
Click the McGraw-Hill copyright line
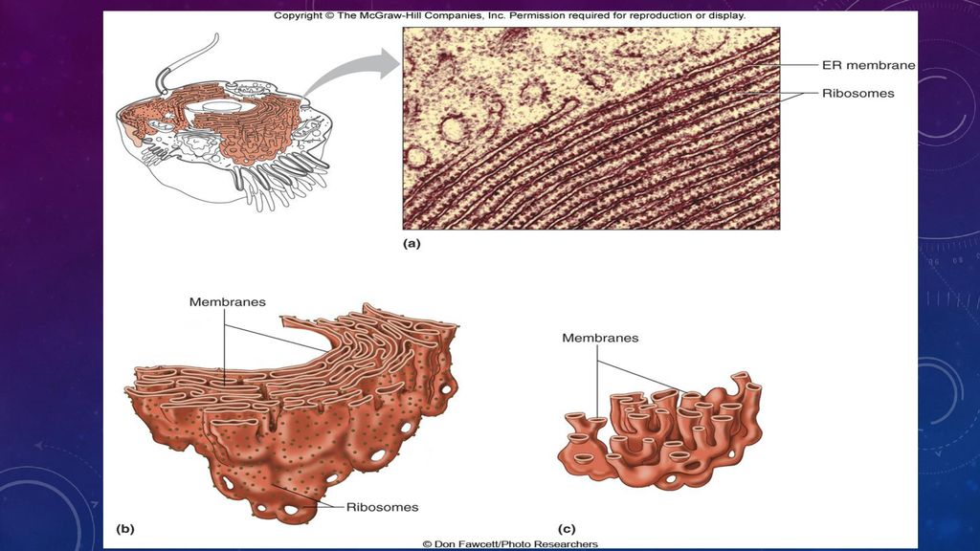click(509, 15)
